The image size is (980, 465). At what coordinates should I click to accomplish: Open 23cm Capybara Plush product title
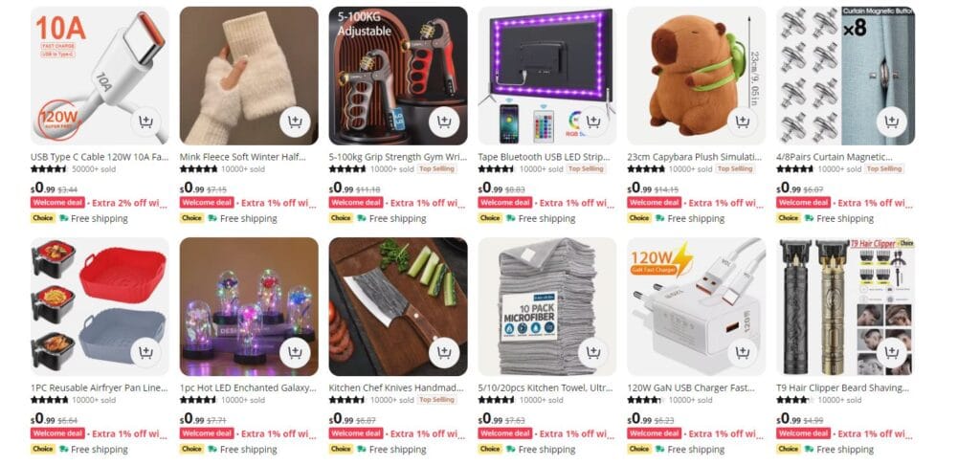tap(695, 157)
